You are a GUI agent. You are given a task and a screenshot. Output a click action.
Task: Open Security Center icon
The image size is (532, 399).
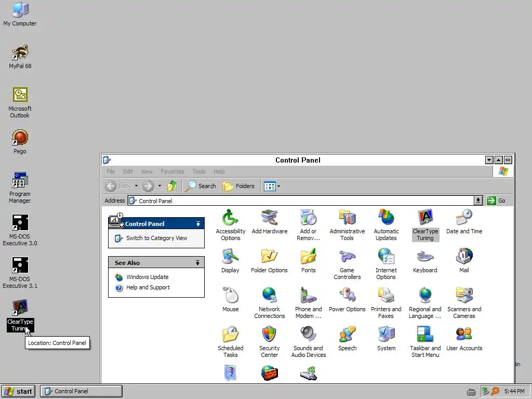(x=270, y=342)
